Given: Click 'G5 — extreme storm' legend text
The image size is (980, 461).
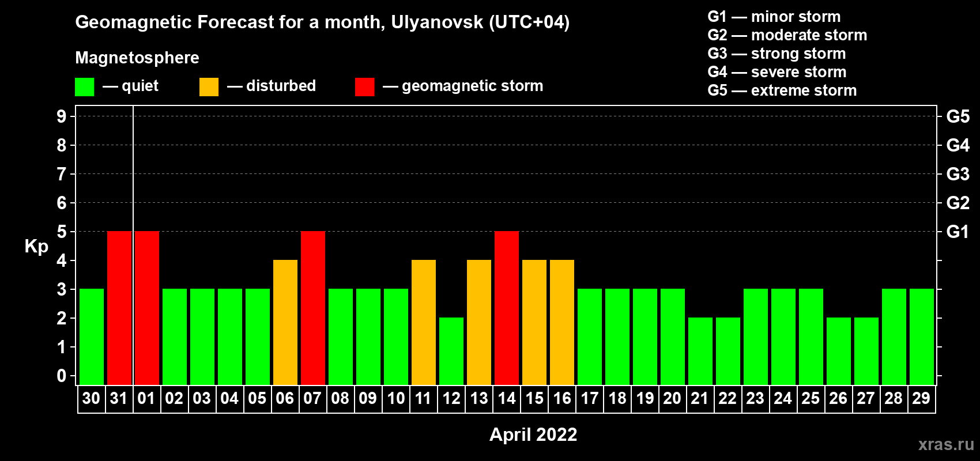Looking at the screenshot, I should [782, 90].
